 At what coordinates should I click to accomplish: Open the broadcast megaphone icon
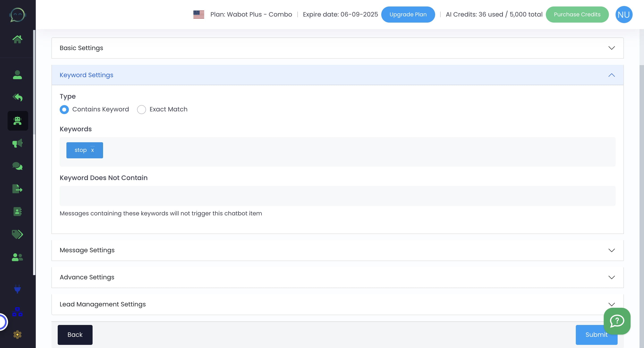(17, 143)
